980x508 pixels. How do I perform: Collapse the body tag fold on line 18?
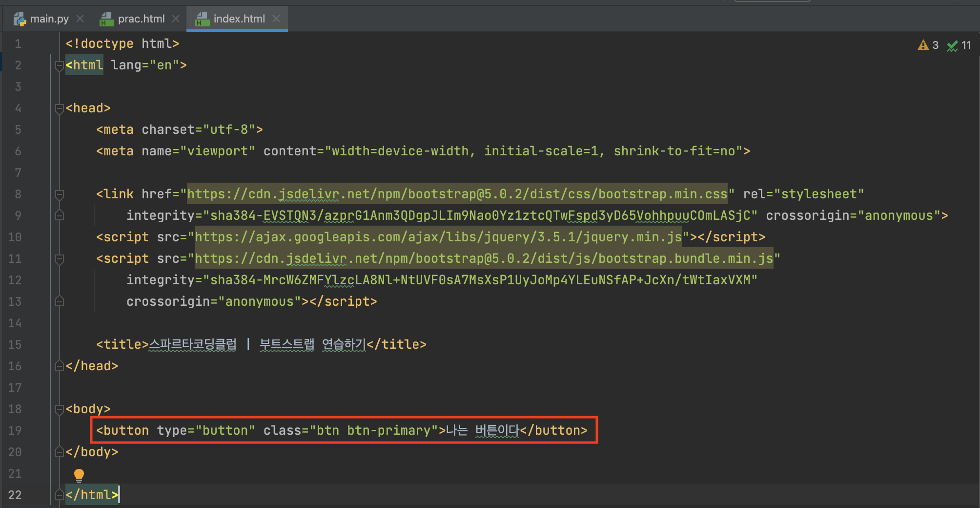[x=60, y=409]
